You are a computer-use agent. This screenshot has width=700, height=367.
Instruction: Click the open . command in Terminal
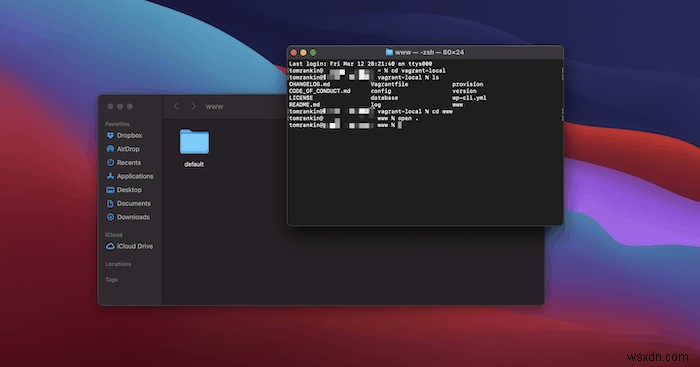tap(408, 118)
